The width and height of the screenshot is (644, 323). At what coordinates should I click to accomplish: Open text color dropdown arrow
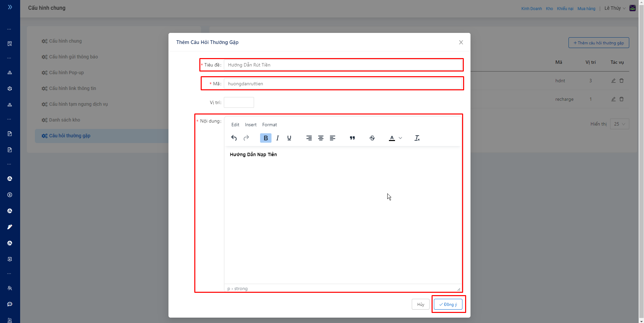tap(400, 138)
